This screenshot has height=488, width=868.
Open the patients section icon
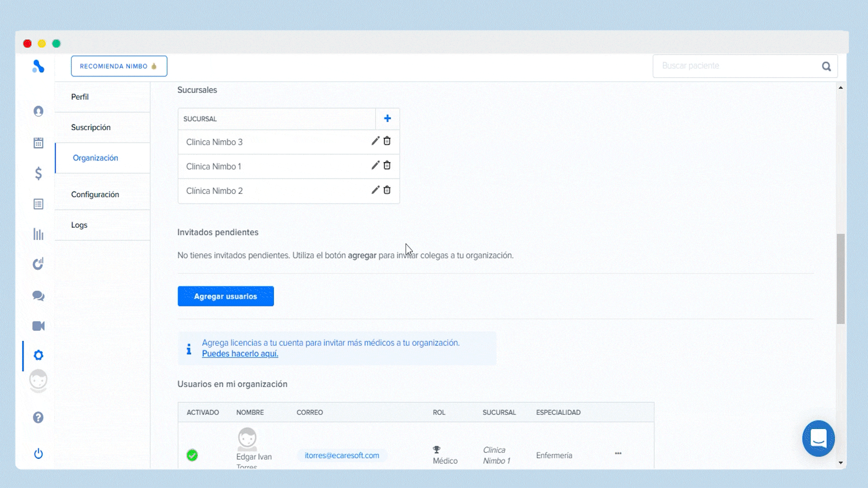click(38, 111)
